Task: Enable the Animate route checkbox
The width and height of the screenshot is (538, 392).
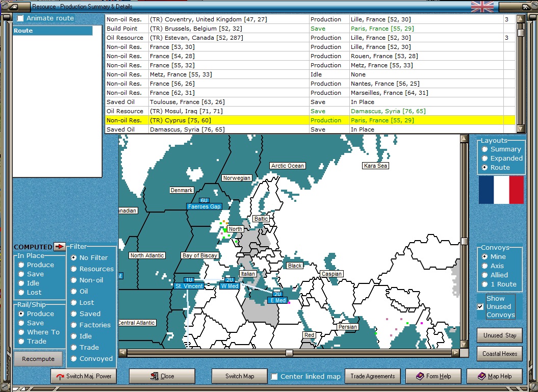Action: [x=21, y=18]
